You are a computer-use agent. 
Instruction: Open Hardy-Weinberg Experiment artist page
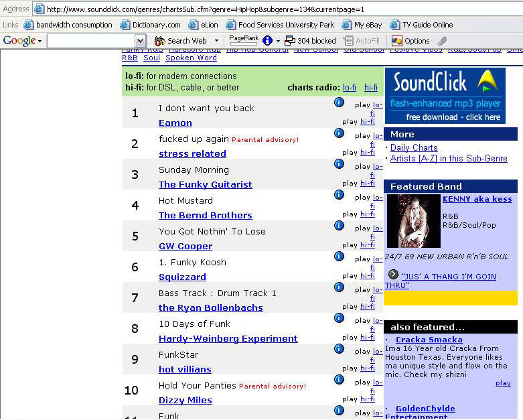pyautogui.click(x=228, y=338)
